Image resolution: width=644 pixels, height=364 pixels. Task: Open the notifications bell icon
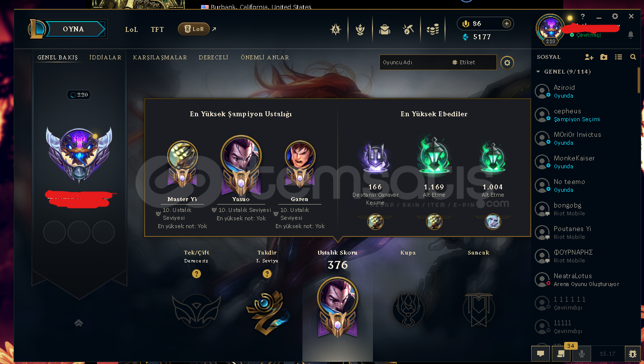[631, 35]
